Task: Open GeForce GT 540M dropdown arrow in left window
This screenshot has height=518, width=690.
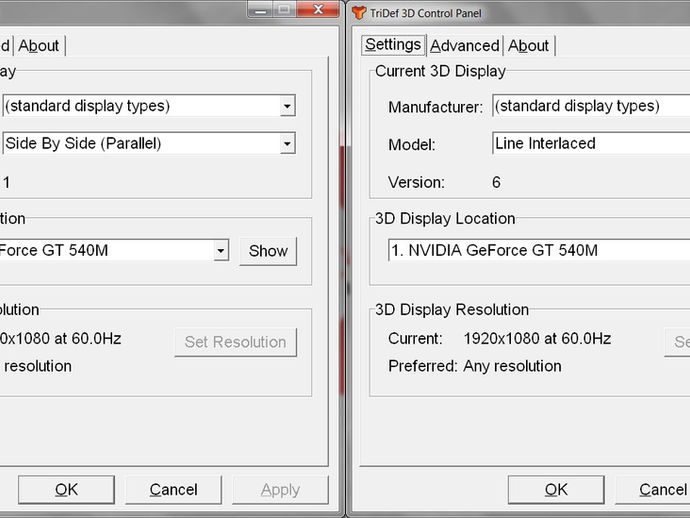Action: point(221,250)
